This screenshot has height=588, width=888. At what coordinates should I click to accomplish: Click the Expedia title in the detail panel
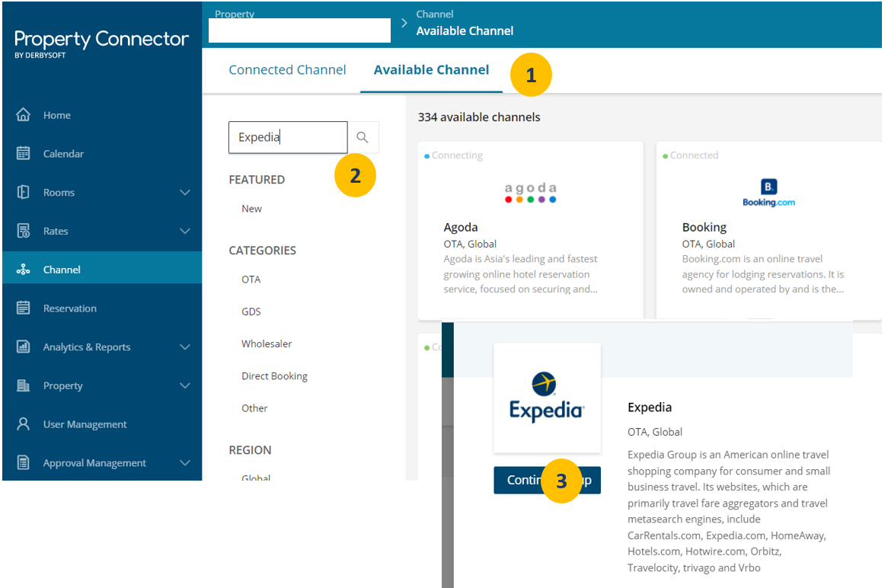tap(650, 407)
